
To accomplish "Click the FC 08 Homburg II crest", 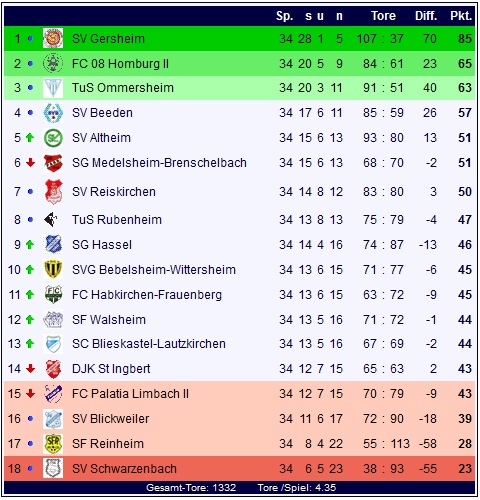I will [53, 63].
